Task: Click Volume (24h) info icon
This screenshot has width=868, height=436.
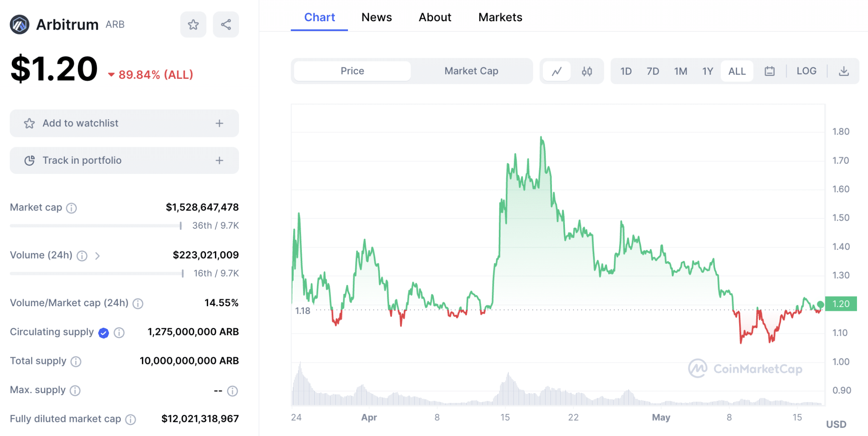Action: (82, 256)
